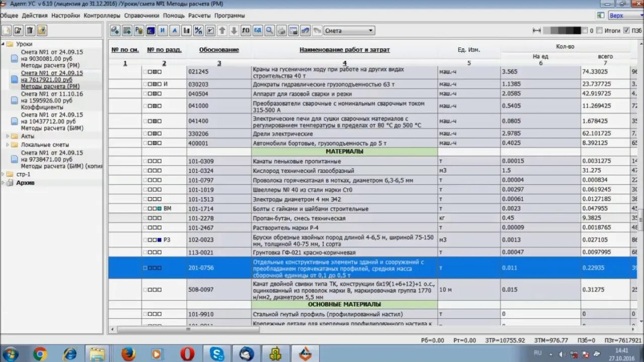This screenshot has height=362, width=644.
Task: Open the 'Смета' dropdown in toolbar
Action: tap(349, 31)
